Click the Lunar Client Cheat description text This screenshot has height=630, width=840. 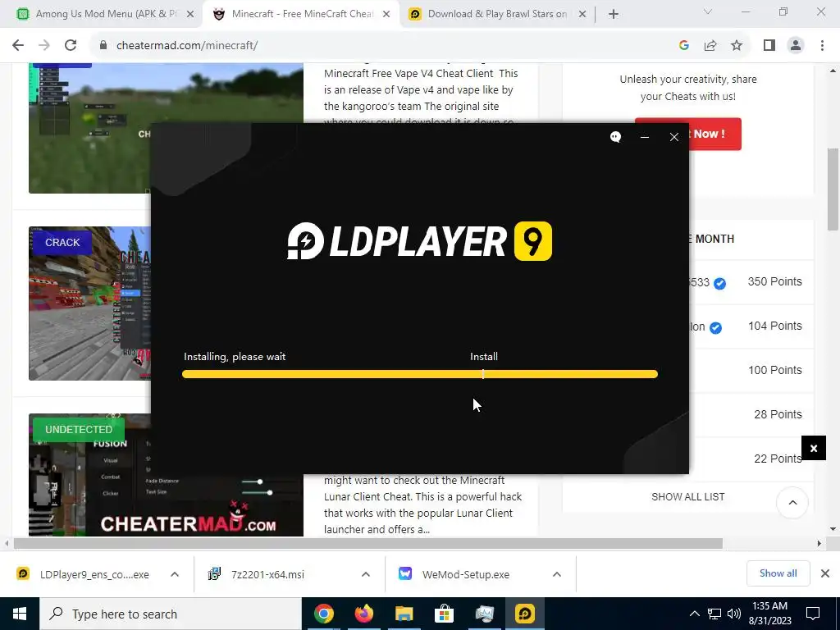coord(422,504)
